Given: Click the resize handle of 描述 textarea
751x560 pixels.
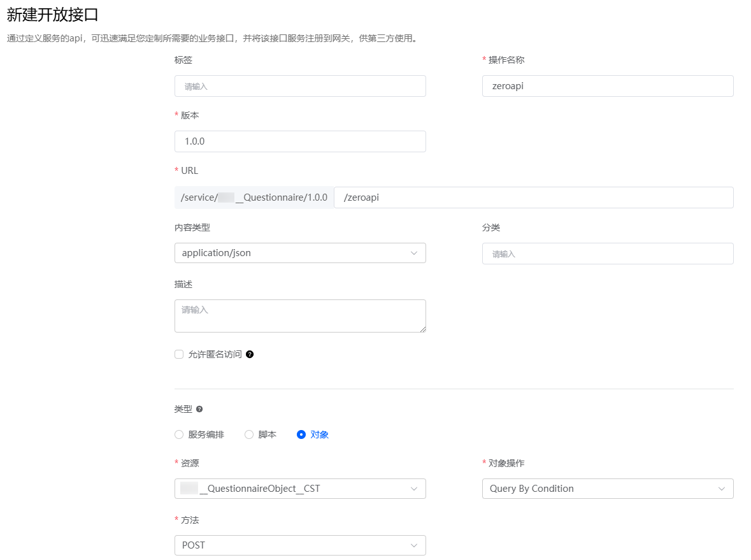Looking at the screenshot, I should point(423,329).
